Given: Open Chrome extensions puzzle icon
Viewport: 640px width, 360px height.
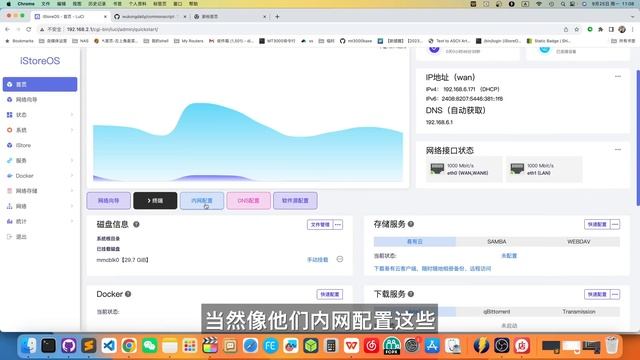Looking at the screenshot, I should tap(600, 29).
